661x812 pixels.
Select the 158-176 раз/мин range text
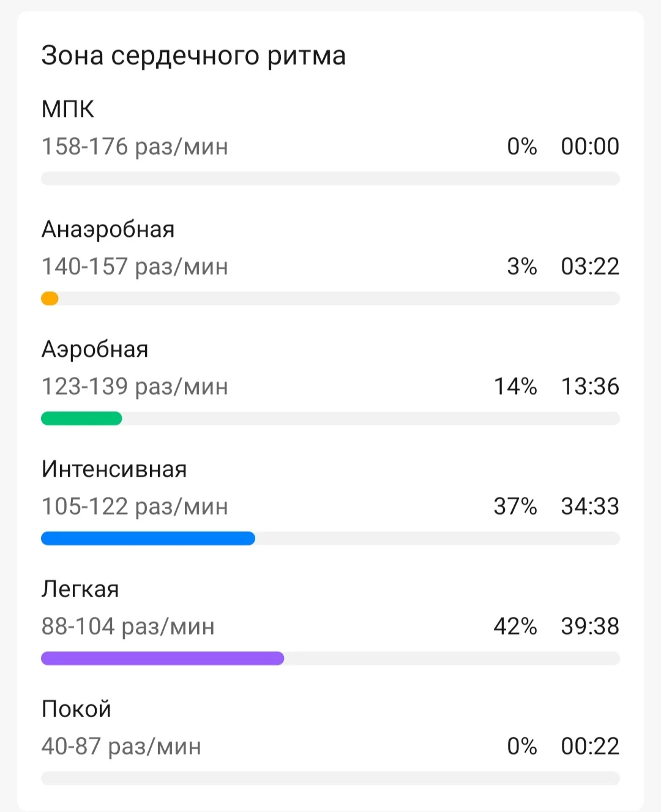[x=135, y=147]
